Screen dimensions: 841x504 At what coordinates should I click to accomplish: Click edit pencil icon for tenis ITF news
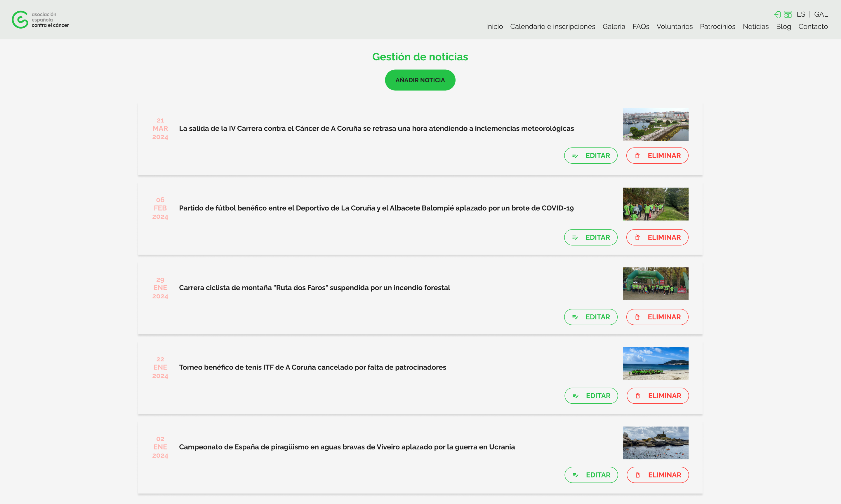576,396
